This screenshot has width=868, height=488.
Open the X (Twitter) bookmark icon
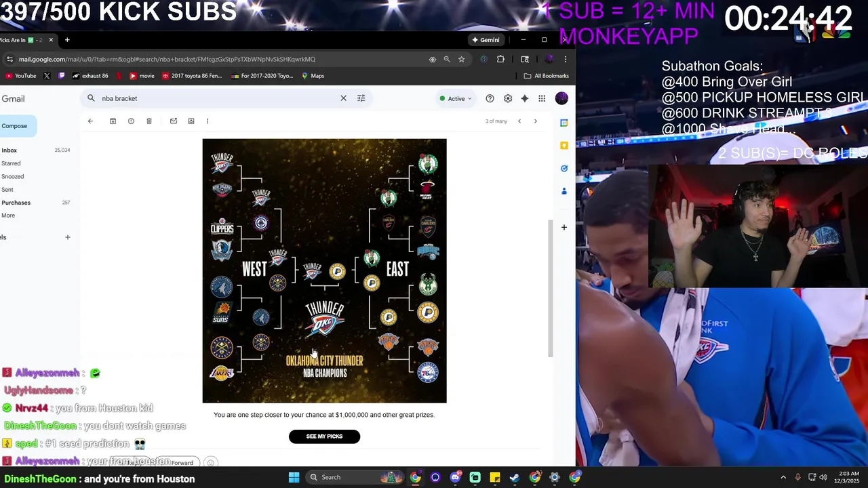pos(47,76)
